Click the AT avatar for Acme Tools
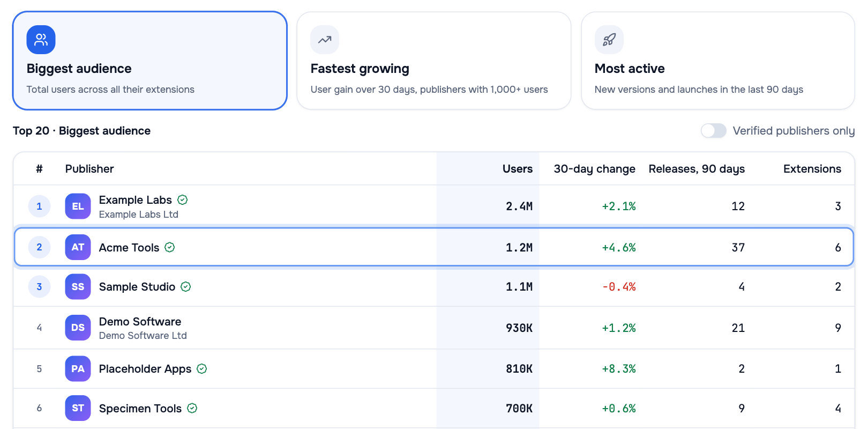Viewport: 868px width, 429px height. (x=78, y=247)
